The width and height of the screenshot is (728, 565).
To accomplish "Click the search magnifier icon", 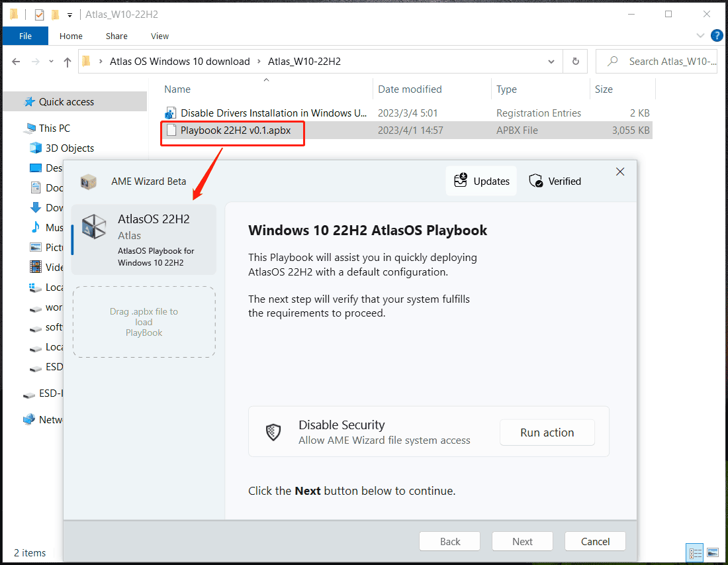I will click(612, 61).
